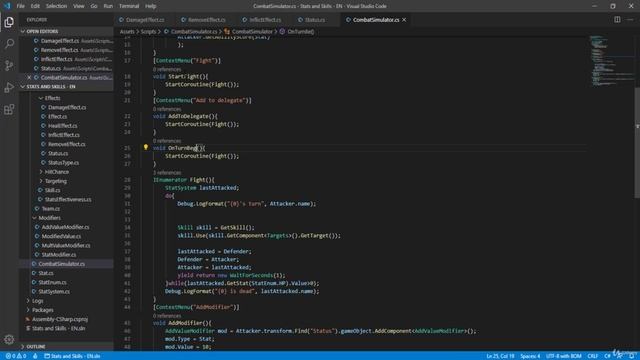Screen dimensions: 640x360
Task: Expand the Logs folder
Action: pos(38,301)
